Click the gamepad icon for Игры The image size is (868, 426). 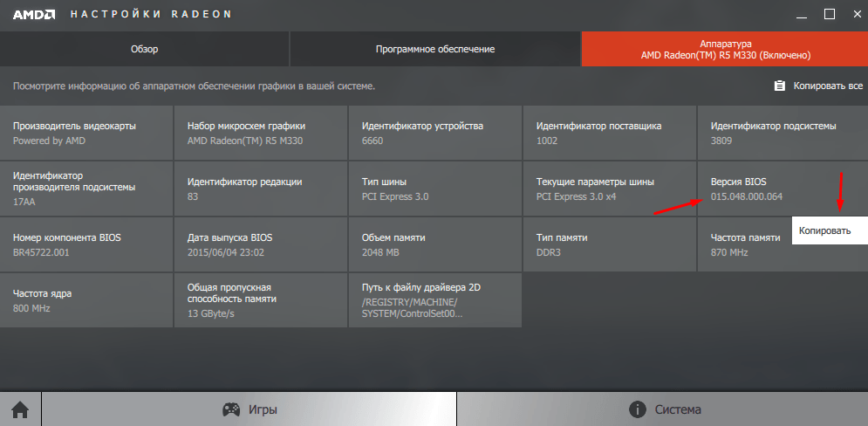(x=231, y=410)
